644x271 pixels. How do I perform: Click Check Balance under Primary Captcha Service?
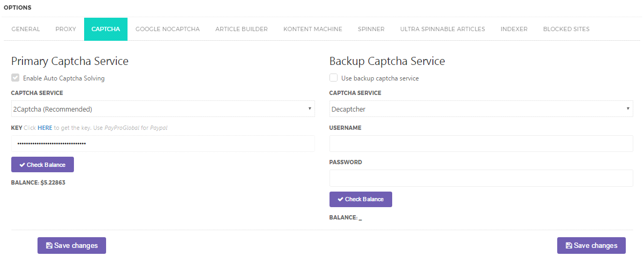coord(42,165)
